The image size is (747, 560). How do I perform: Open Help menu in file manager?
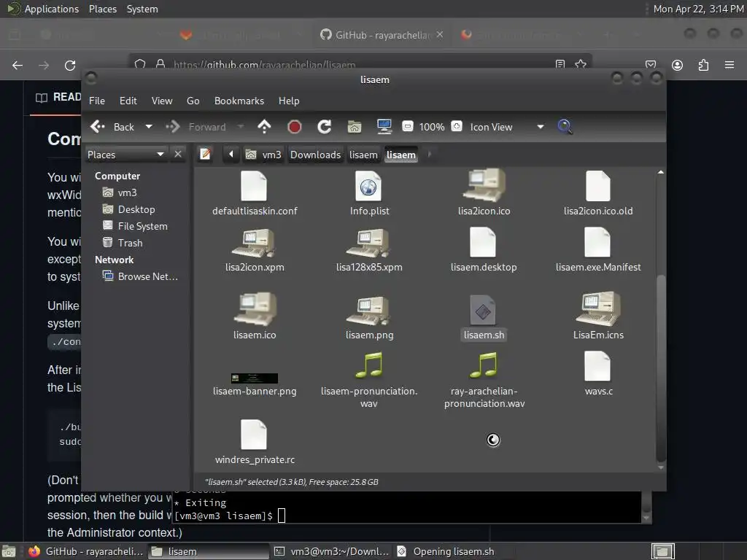coord(289,101)
